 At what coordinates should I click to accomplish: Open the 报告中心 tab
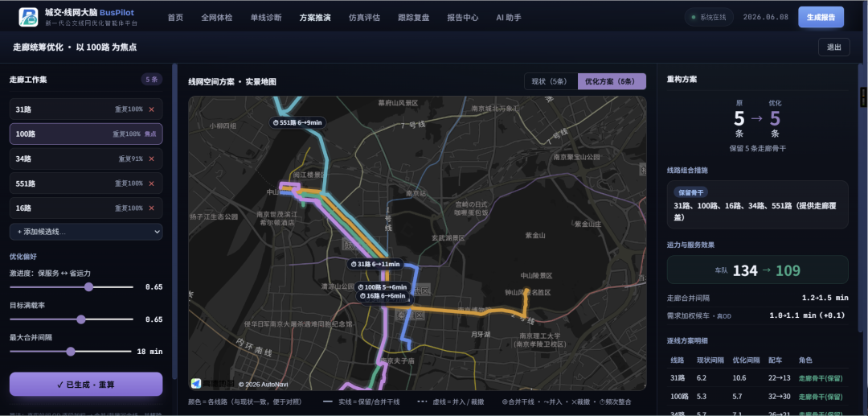[x=463, y=17]
